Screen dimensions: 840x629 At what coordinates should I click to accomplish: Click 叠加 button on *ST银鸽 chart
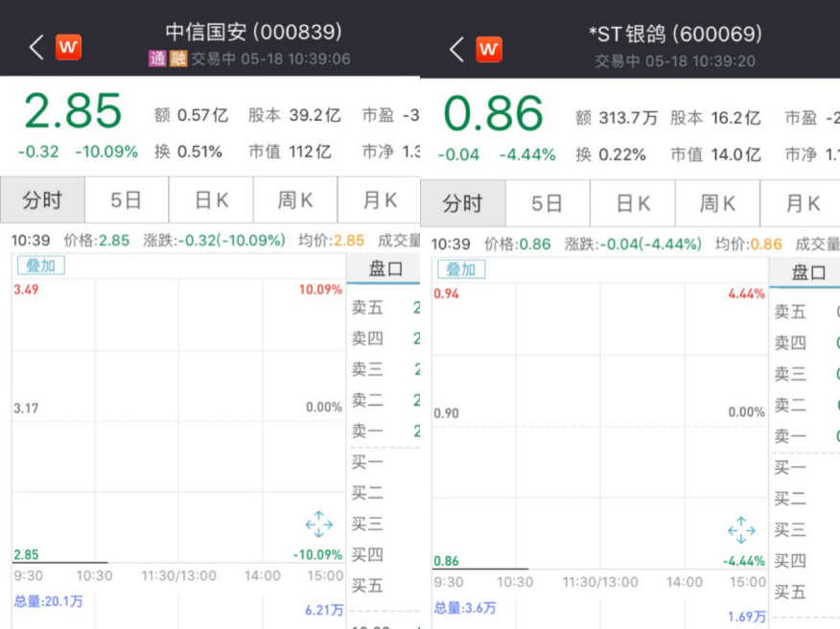[461, 269]
